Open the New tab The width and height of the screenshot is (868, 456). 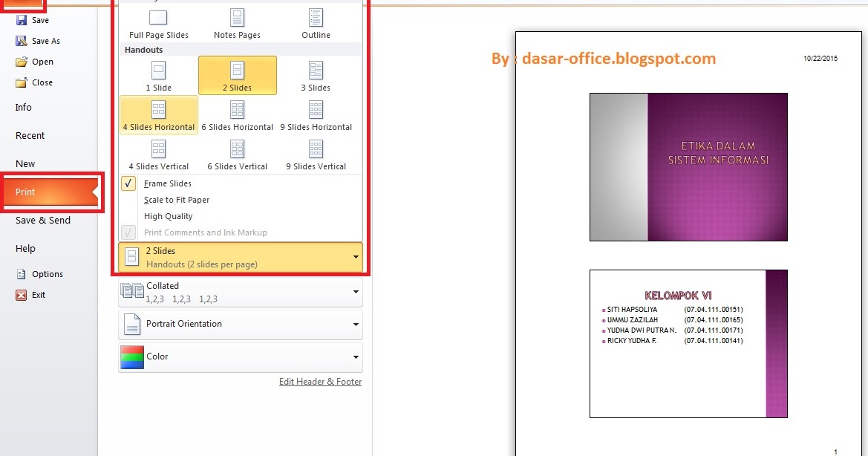pos(25,164)
